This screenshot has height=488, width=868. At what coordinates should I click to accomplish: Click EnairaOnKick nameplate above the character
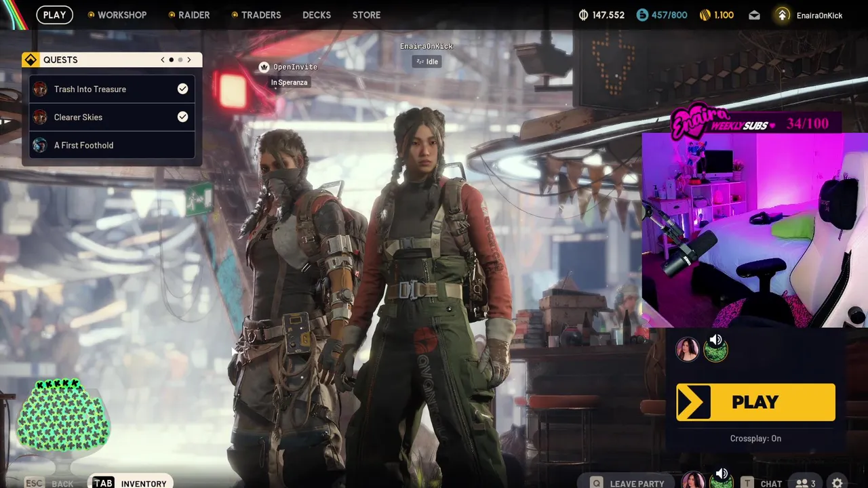point(427,46)
